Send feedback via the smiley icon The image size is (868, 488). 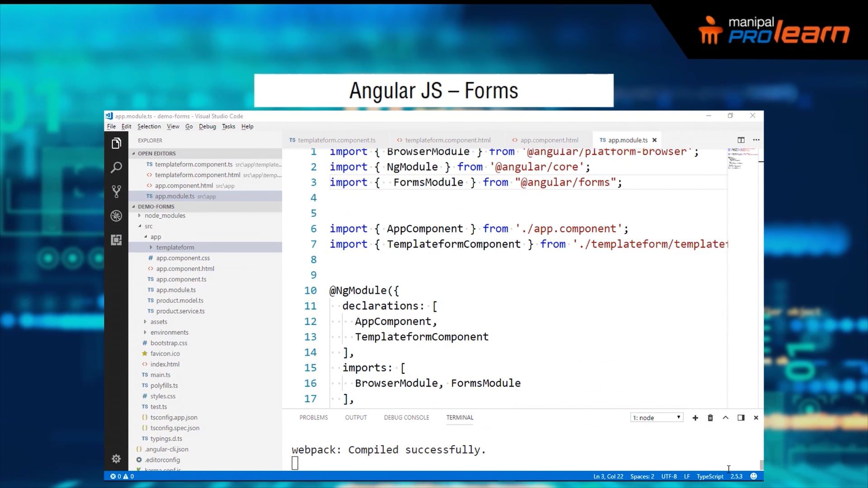click(x=754, y=476)
